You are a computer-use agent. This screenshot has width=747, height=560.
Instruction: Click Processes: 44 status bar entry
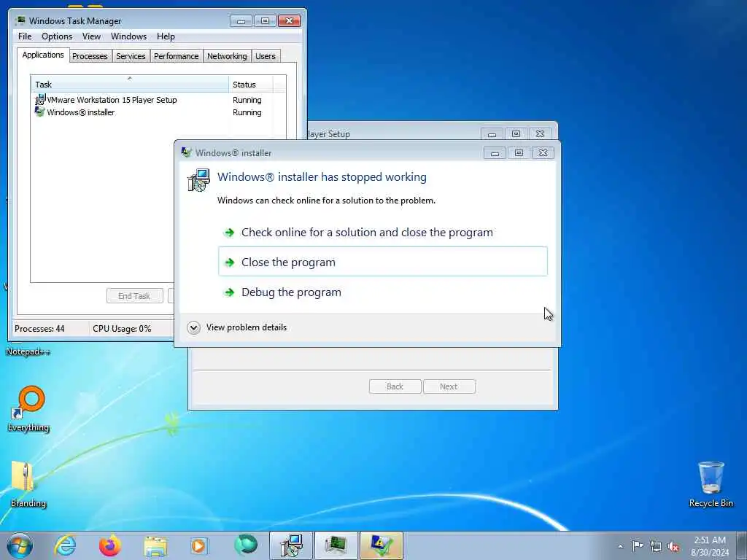[39, 329]
